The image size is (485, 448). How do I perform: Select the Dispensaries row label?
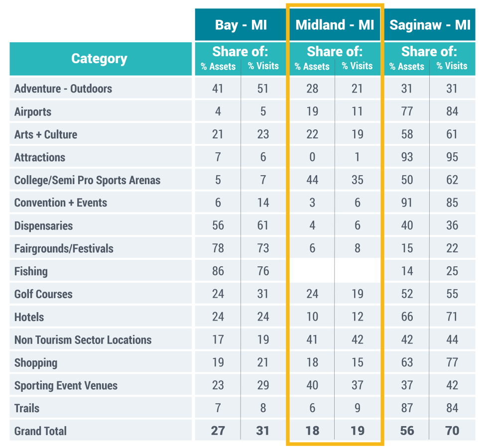coord(43,225)
